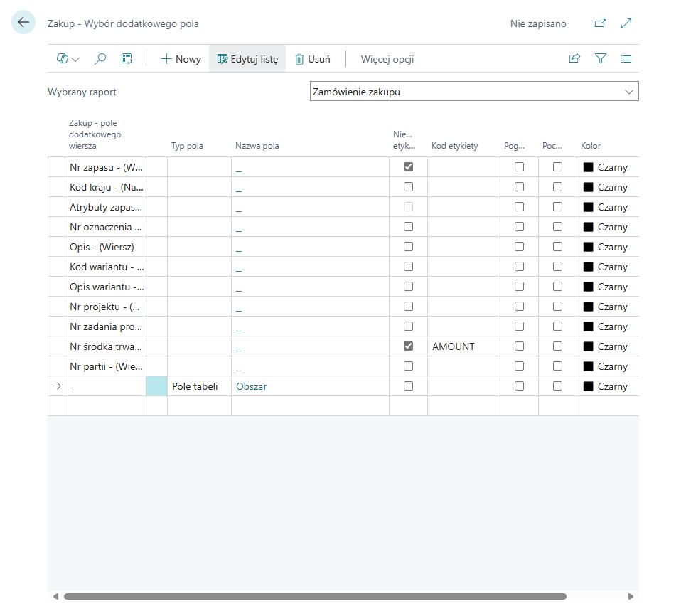Open page in new window icon
This screenshot has height=616, width=686.
(x=600, y=23)
